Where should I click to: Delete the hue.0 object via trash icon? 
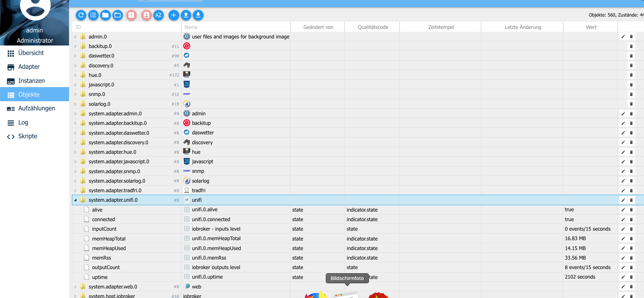pyautogui.click(x=631, y=75)
